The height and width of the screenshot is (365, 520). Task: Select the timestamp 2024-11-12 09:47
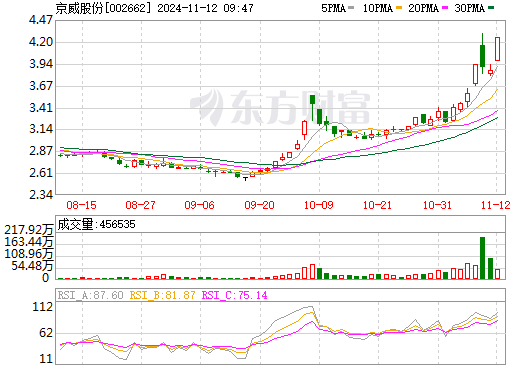(205, 8)
